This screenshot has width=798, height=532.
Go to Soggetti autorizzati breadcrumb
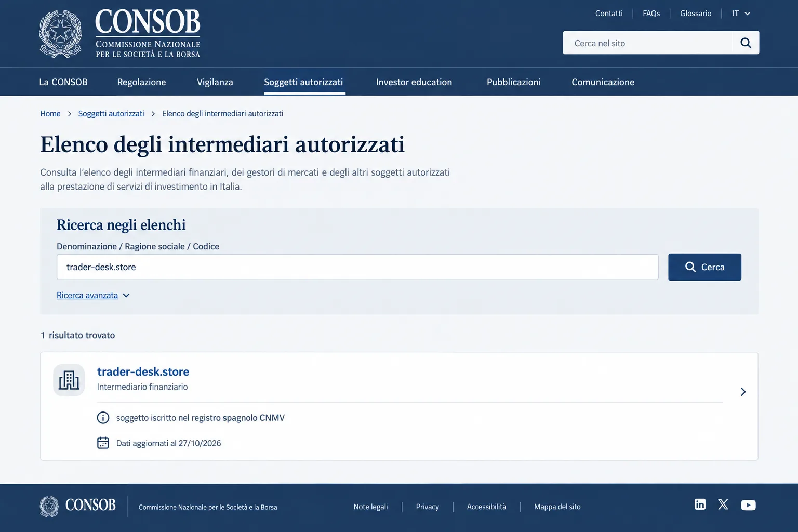point(111,114)
